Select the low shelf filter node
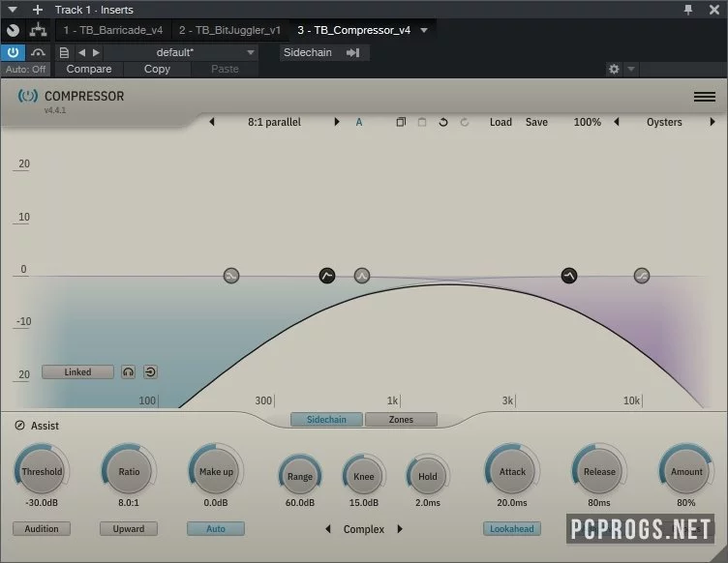Image resolution: width=728 pixels, height=563 pixels. pos(231,276)
